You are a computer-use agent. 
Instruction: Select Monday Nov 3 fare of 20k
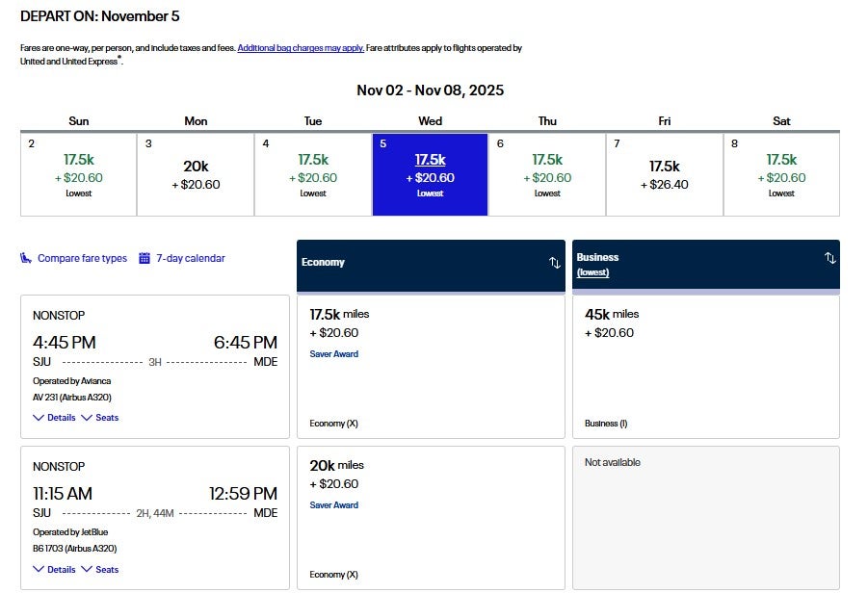coord(196,174)
